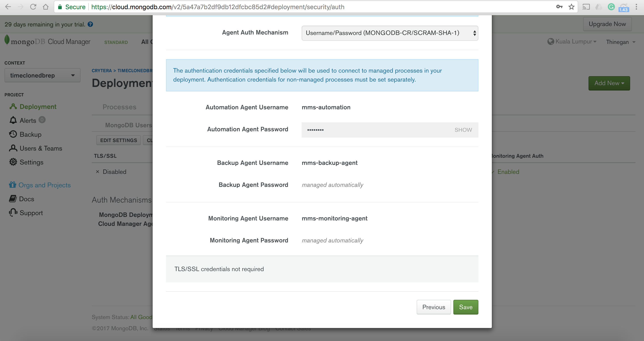
Task: Click the Disabled TLS/SSL status
Action: [x=114, y=172]
